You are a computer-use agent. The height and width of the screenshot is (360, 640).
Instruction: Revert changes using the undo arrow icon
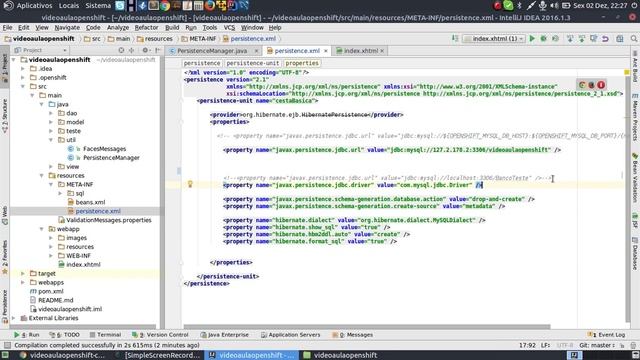605,39
